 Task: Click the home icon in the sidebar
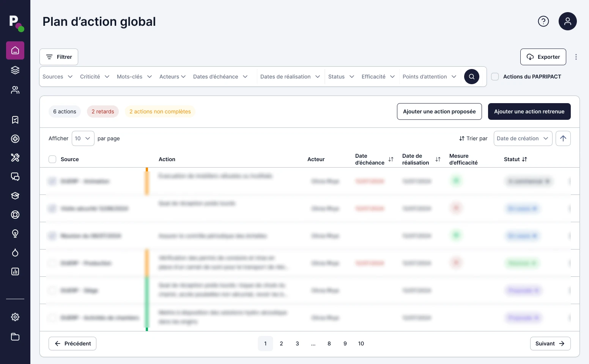pyautogui.click(x=15, y=50)
